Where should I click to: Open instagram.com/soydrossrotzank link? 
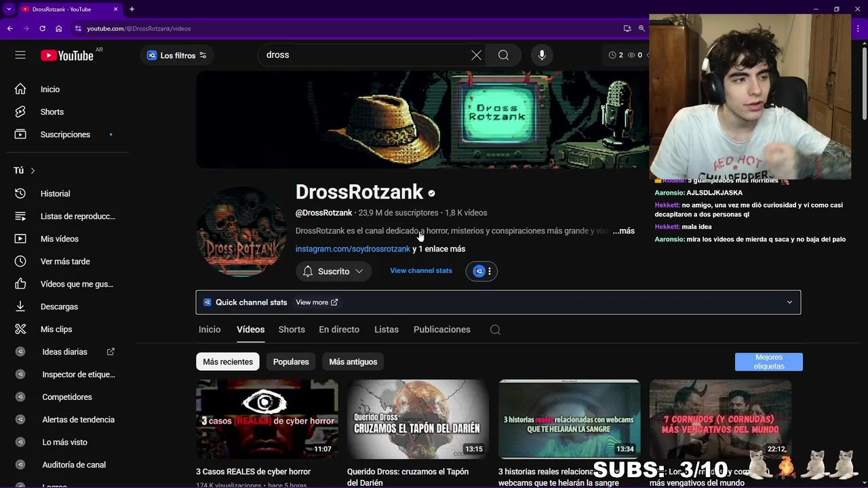coord(353,249)
